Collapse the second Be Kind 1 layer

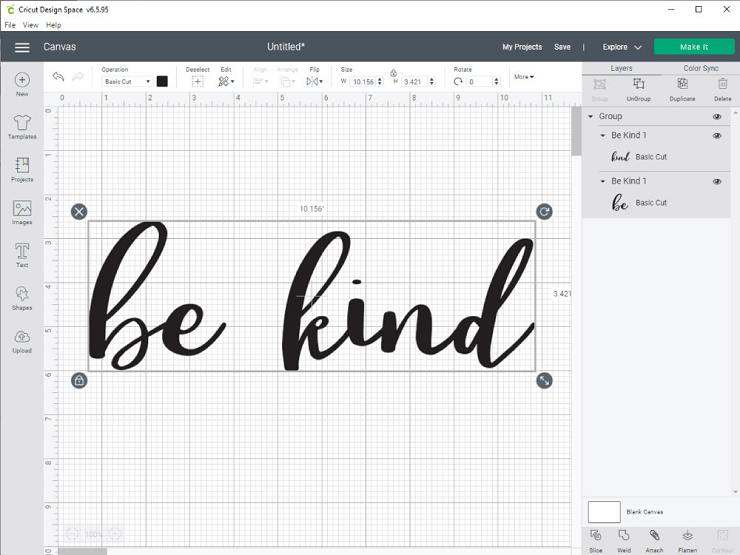(x=603, y=181)
